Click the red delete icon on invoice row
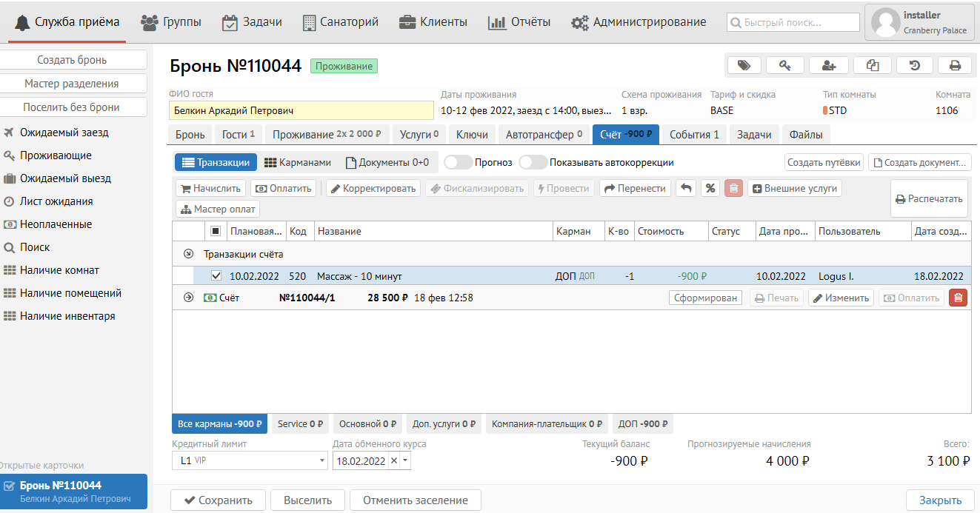980x513 pixels. 958,298
